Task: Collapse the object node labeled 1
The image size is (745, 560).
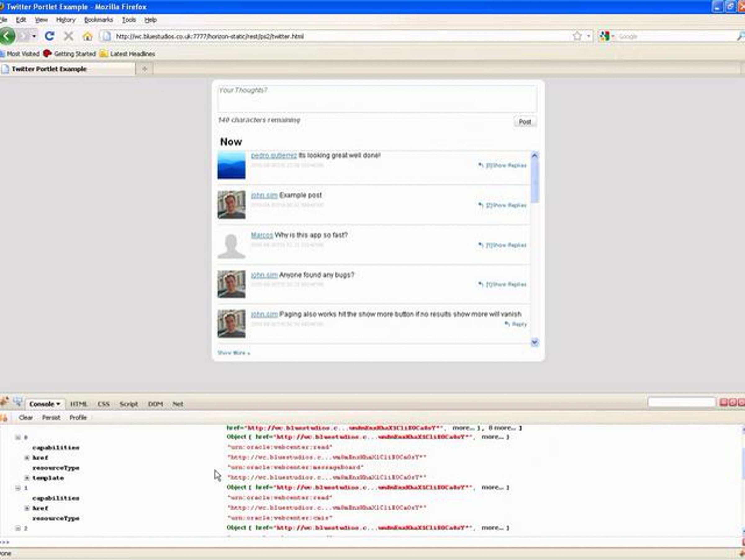Action: 18,488
